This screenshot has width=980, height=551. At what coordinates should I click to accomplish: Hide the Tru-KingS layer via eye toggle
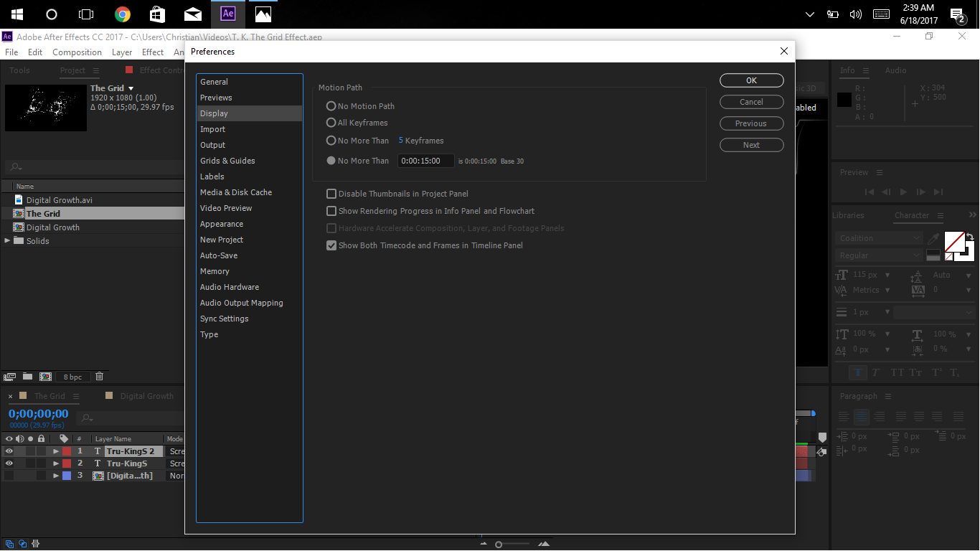[x=9, y=463]
